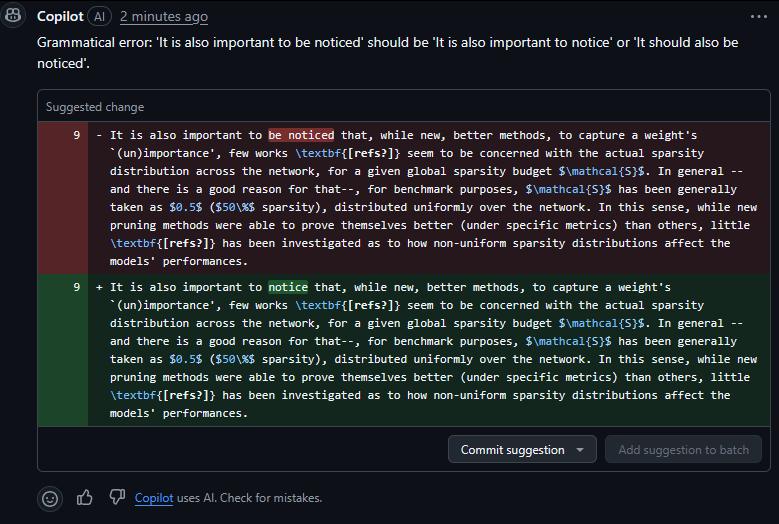Click the highlighted 'be noticed' deletion

[301, 135]
